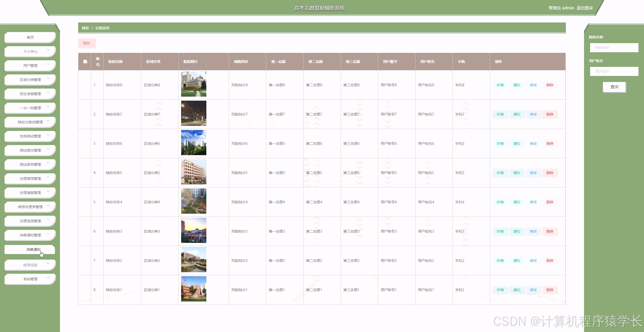Viewport: 644px width, 332px height.
Task: Tick the checkbox for row 院校名称8
Action: click(x=83, y=85)
